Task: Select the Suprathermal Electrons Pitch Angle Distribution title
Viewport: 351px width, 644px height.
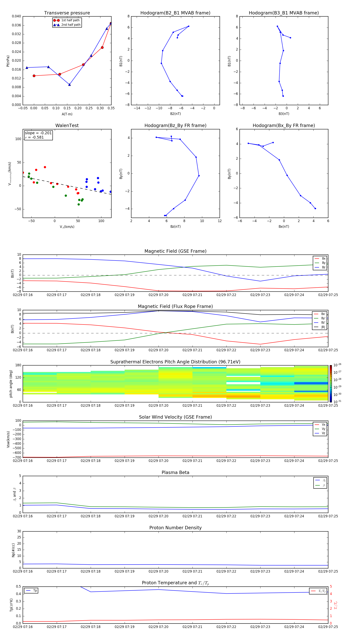Action: (175, 362)
